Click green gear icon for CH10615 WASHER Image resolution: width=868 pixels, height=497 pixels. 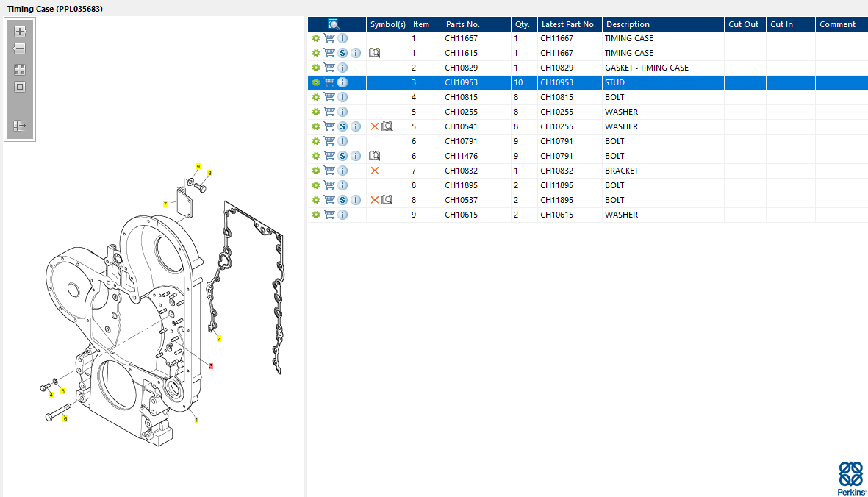pyautogui.click(x=316, y=215)
